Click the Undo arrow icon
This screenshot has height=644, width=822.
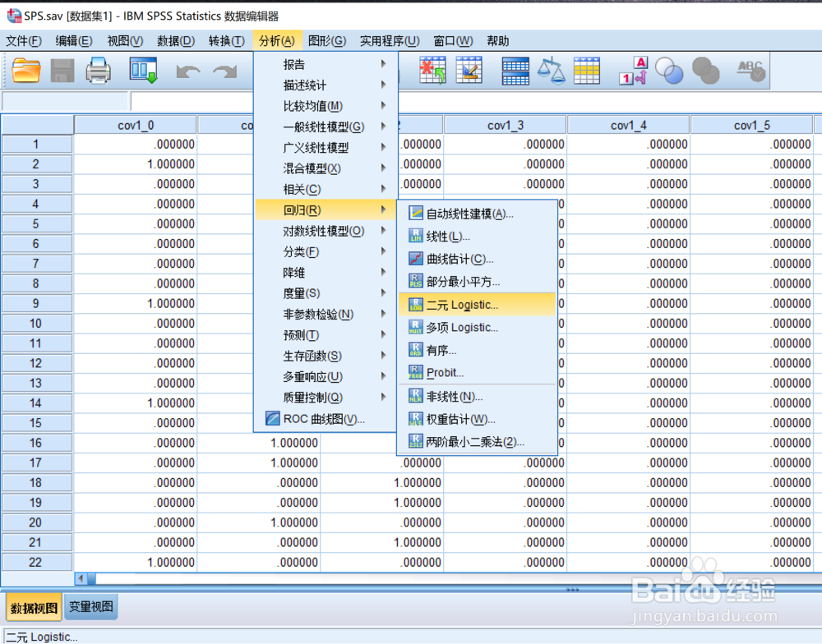[x=187, y=71]
